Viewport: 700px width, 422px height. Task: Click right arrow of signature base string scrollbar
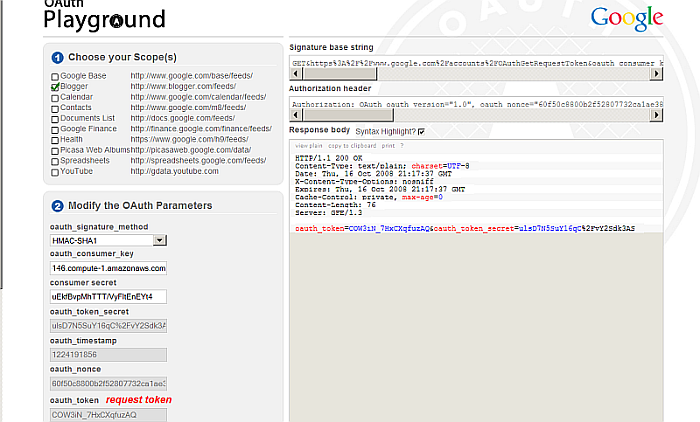click(656, 74)
